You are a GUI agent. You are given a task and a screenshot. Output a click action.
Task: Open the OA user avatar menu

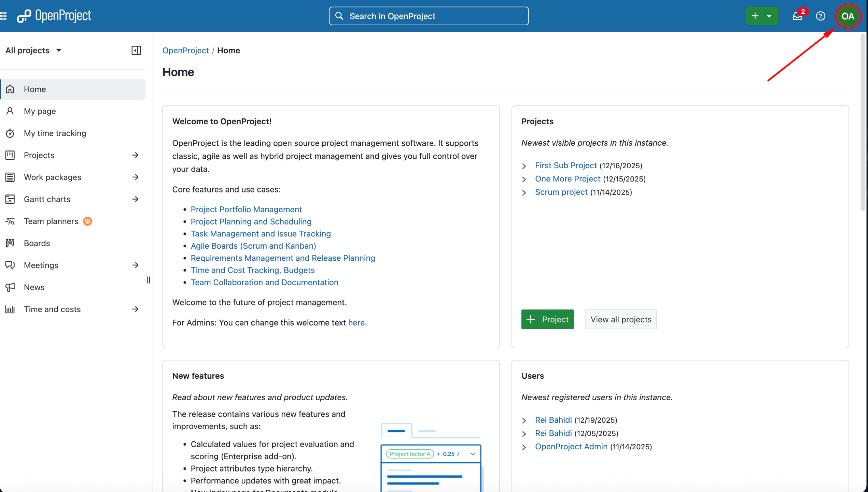point(848,16)
